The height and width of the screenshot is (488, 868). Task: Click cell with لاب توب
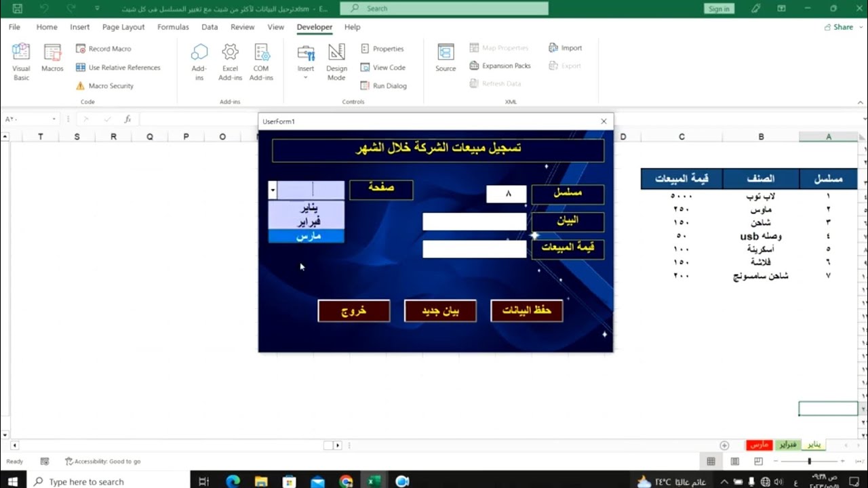[x=760, y=196]
